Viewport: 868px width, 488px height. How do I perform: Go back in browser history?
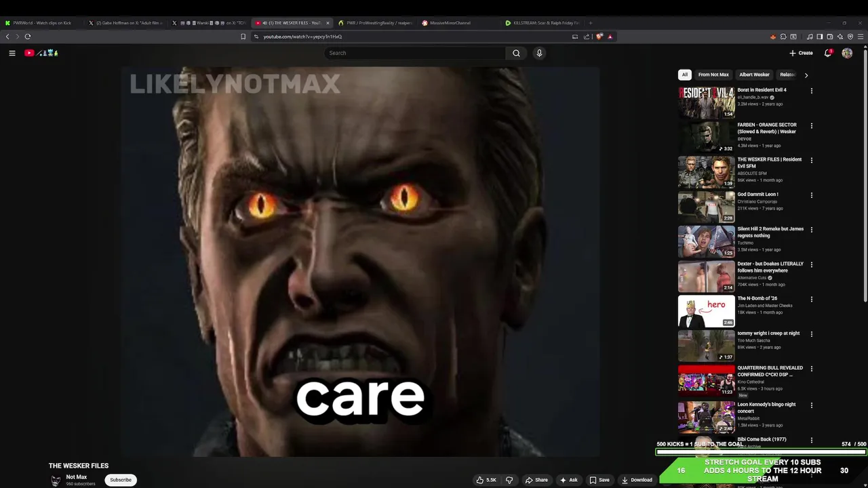(7, 37)
